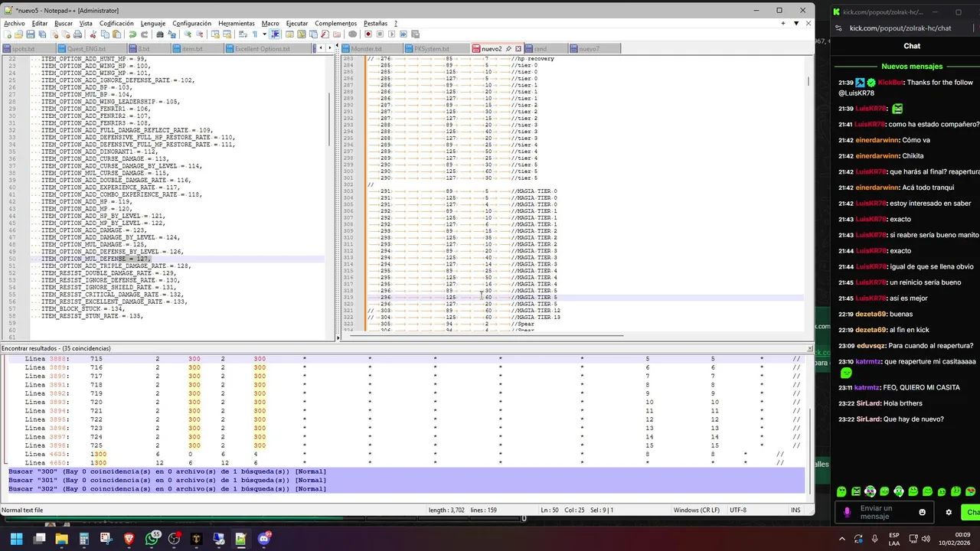
Task: Toggle the pin icon on nuevo2 tab
Action: [508, 49]
